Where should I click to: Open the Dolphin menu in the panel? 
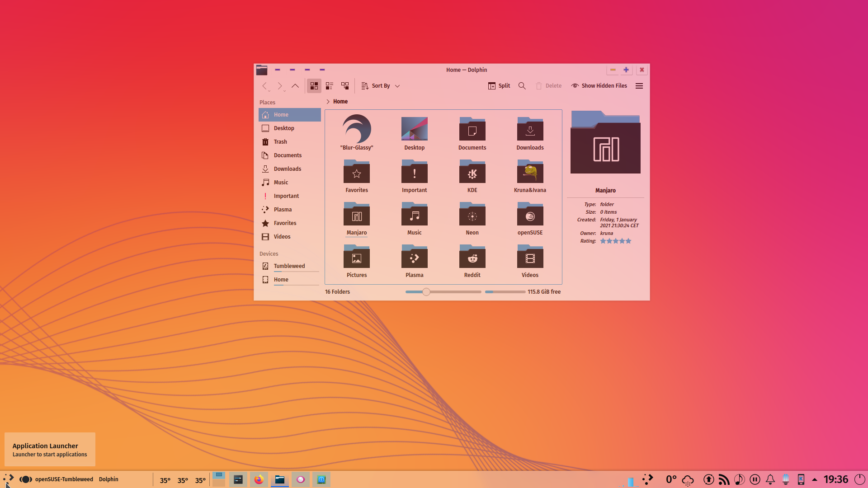[108, 479]
